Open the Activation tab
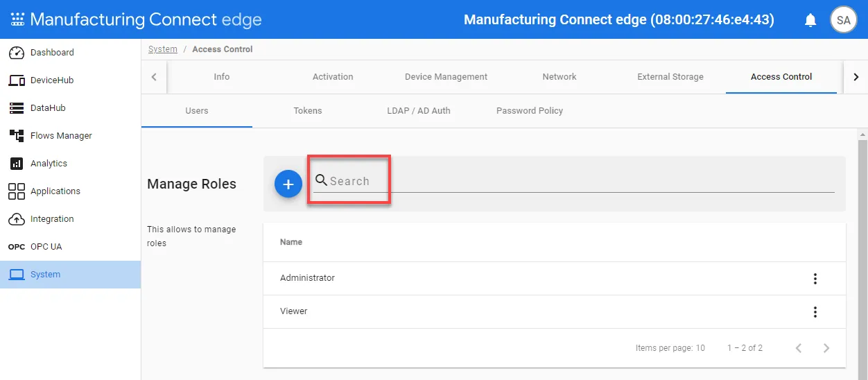The image size is (868, 380). pyautogui.click(x=333, y=77)
